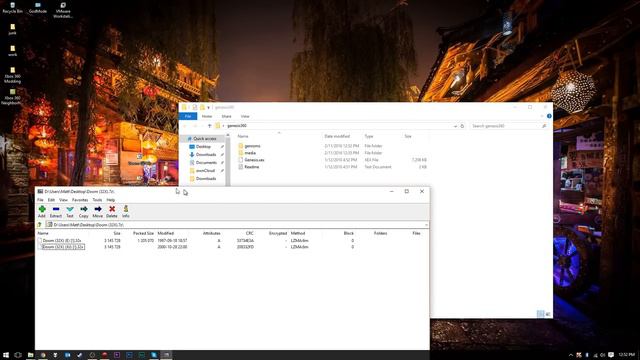Image resolution: width=640 pixels, height=360 pixels.
Task: Open the Tools menu in 7-Zip
Action: tap(97, 200)
